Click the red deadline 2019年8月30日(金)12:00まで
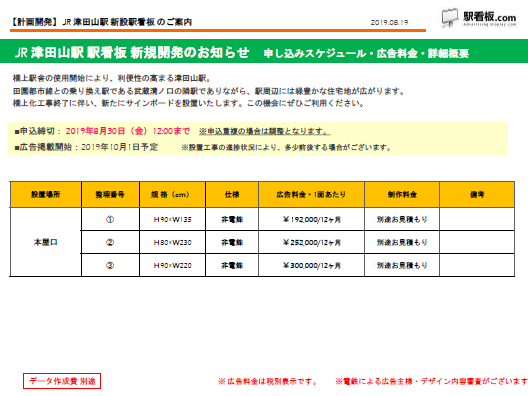Image resolution: width=528 pixels, height=396 pixels. coord(128,131)
